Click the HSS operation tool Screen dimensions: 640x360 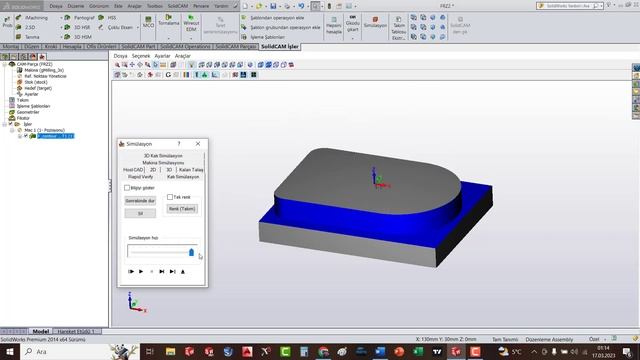[107, 18]
